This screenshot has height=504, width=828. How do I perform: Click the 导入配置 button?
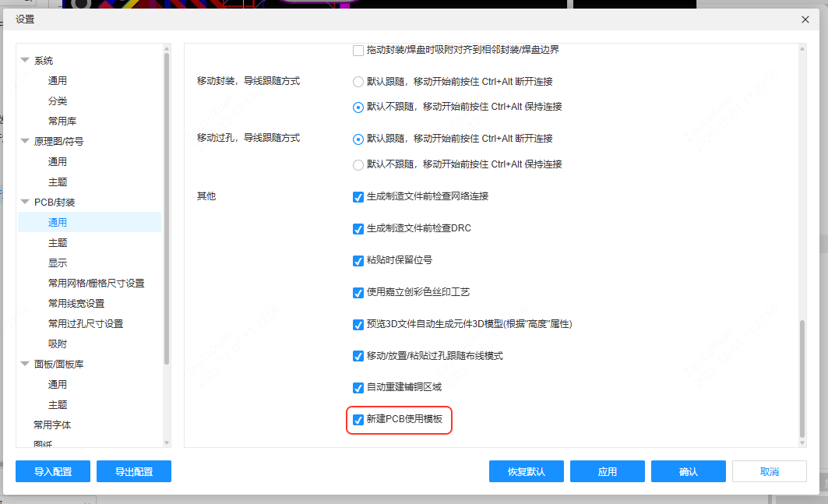tap(52, 471)
